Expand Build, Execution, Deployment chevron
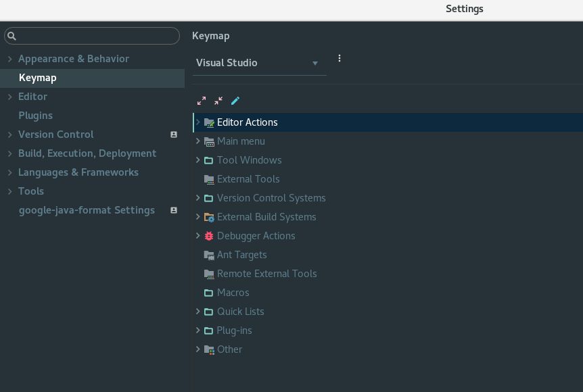The width and height of the screenshot is (583, 392). 9,153
